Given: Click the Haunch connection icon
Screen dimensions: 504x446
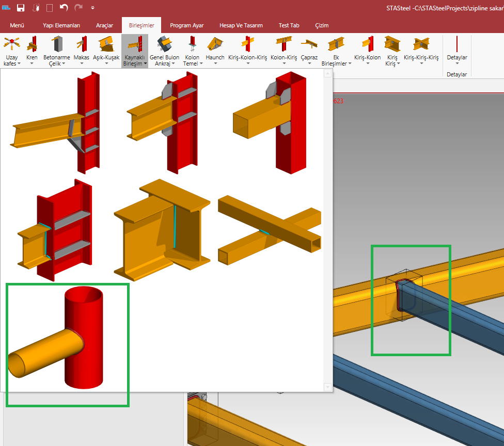Looking at the screenshot, I should [215, 50].
